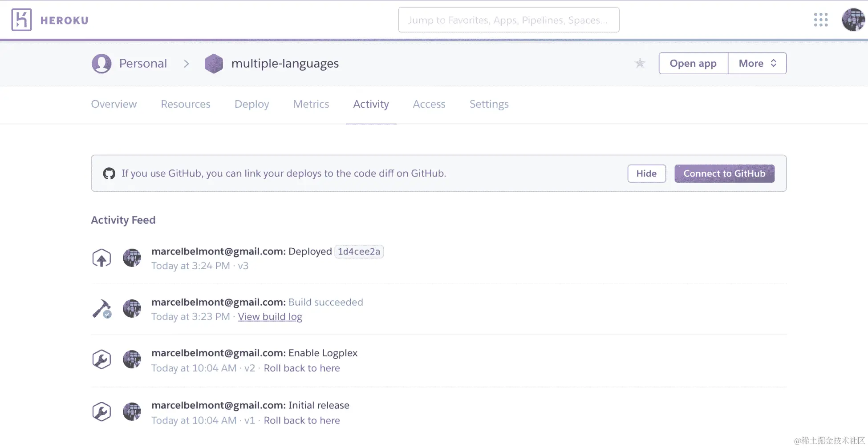Click the breadcrumb chevron after Personal
This screenshot has height=448, width=868.
(187, 64)
